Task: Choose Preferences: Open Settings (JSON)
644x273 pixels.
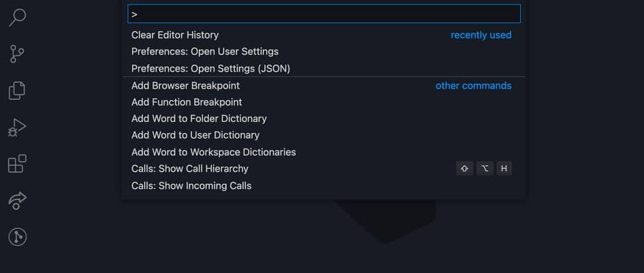Action: point(211,68)
